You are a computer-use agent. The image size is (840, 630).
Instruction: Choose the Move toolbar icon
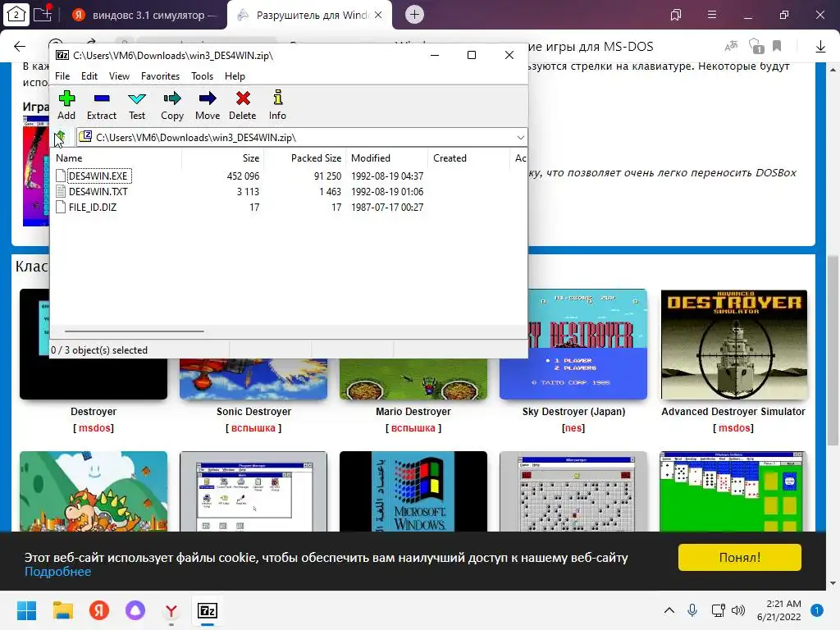(x=208, y=105)
